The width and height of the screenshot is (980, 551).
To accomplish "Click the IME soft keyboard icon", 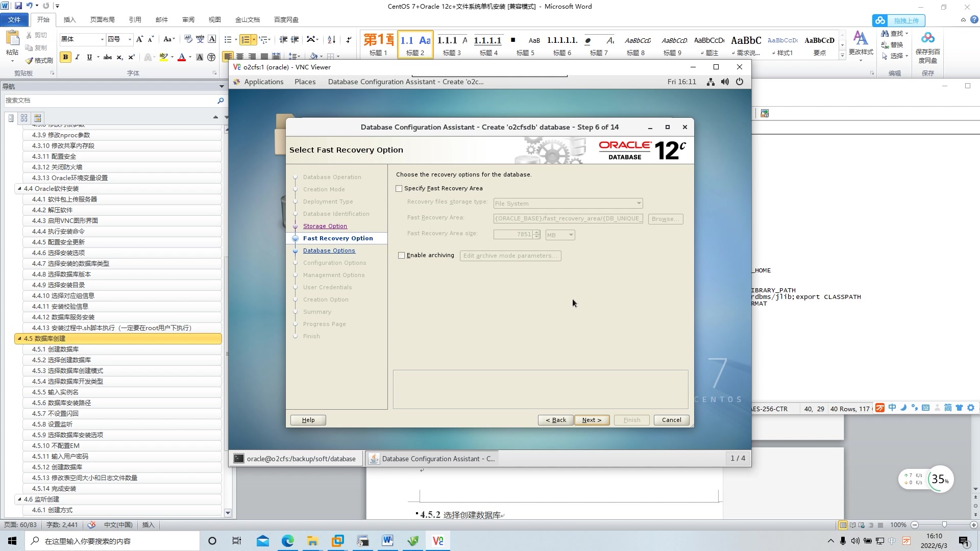I will pyautogui.click(x=925, y=408).
